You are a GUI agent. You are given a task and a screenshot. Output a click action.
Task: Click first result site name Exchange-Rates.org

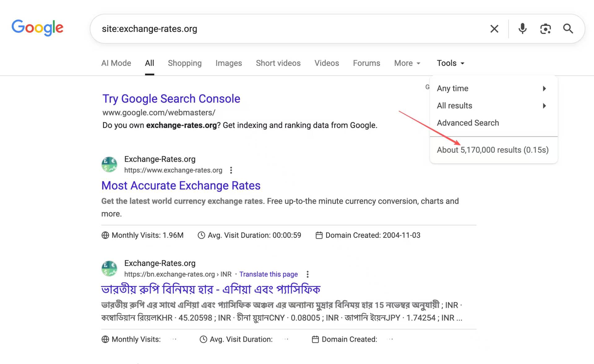(160, 159)
